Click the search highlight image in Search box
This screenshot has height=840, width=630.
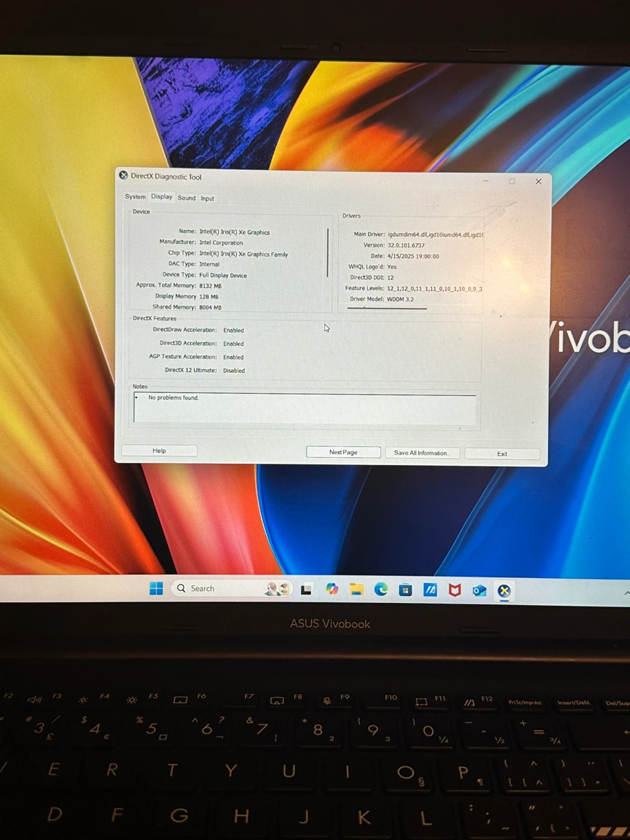point(277,589)
